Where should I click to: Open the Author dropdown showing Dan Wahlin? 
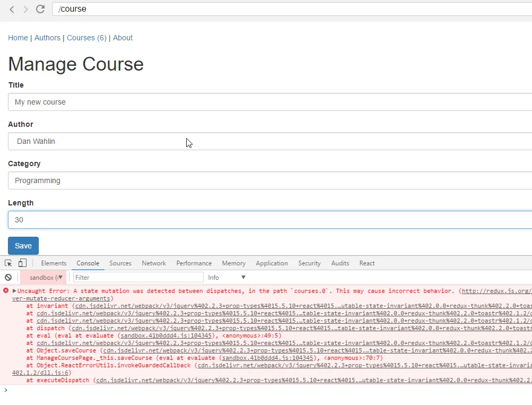click(x=270, y=141)
